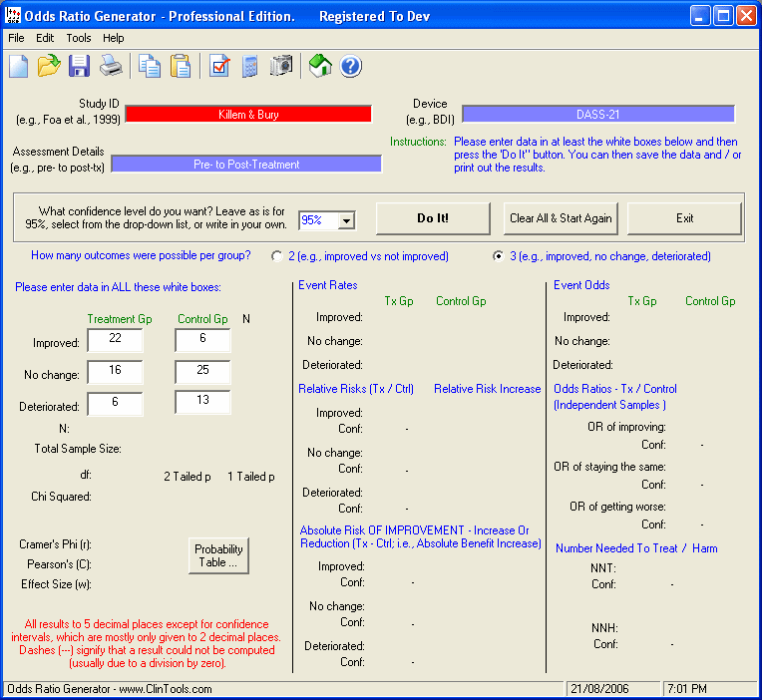Click the calculator icon in toolbar
Image resolution: width=762 pixels, height=700 pixels.
[x=250, y=67]
